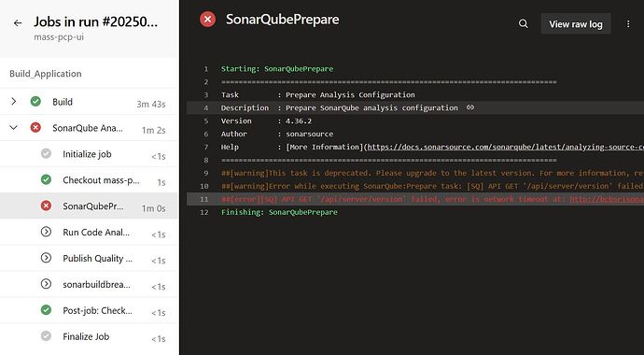Screen dimensions: 644x355
Task: Click the green success icon for Build
Action: [x=35, y=102]
